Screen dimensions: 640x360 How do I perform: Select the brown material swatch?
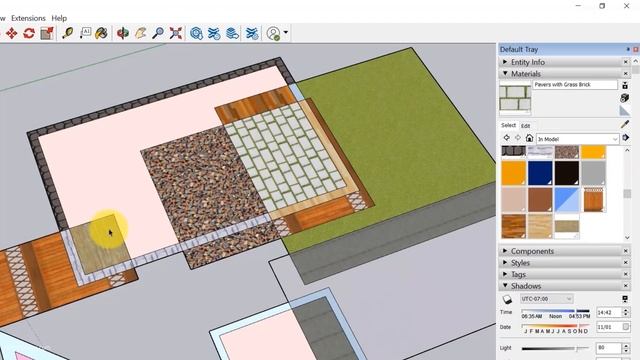540,200
